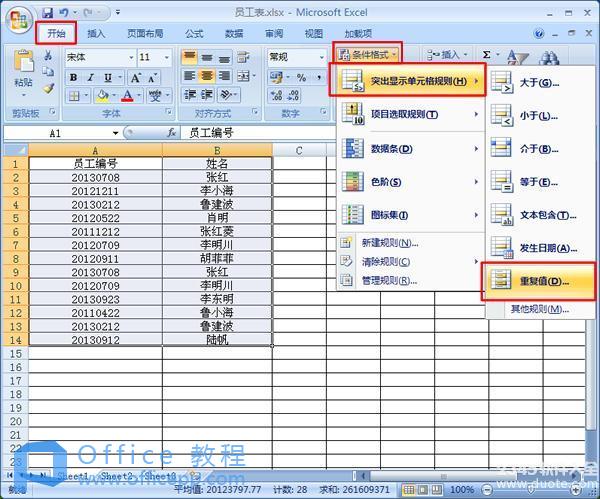The height and width of the screenshot is (499, 600).
Task: Select cell A1 containing 员工编号
Action: tap(95, 164)
